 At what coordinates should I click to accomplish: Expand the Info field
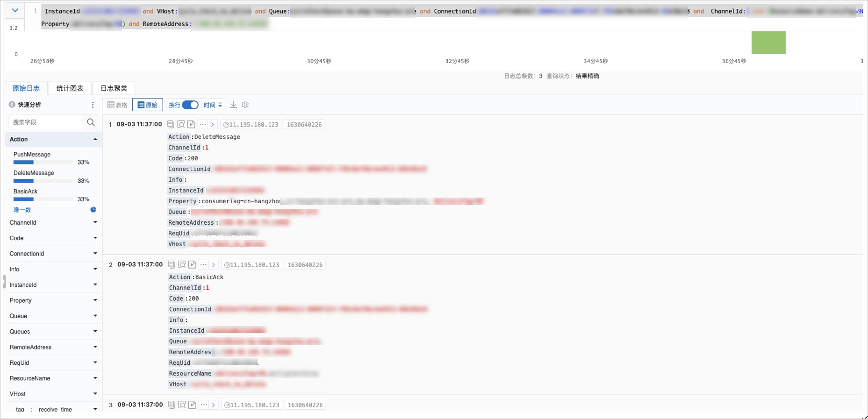[x=95, y=270]
